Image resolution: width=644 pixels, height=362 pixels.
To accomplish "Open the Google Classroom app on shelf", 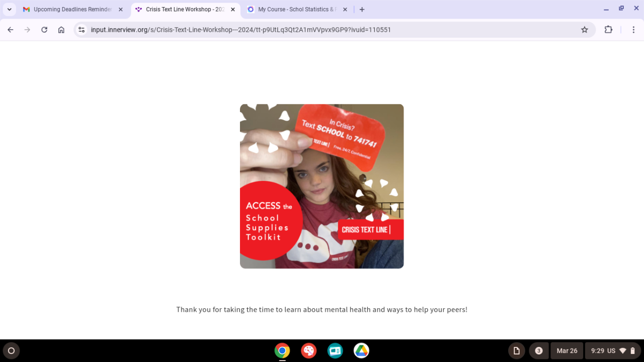I will (x=335, y=351).
